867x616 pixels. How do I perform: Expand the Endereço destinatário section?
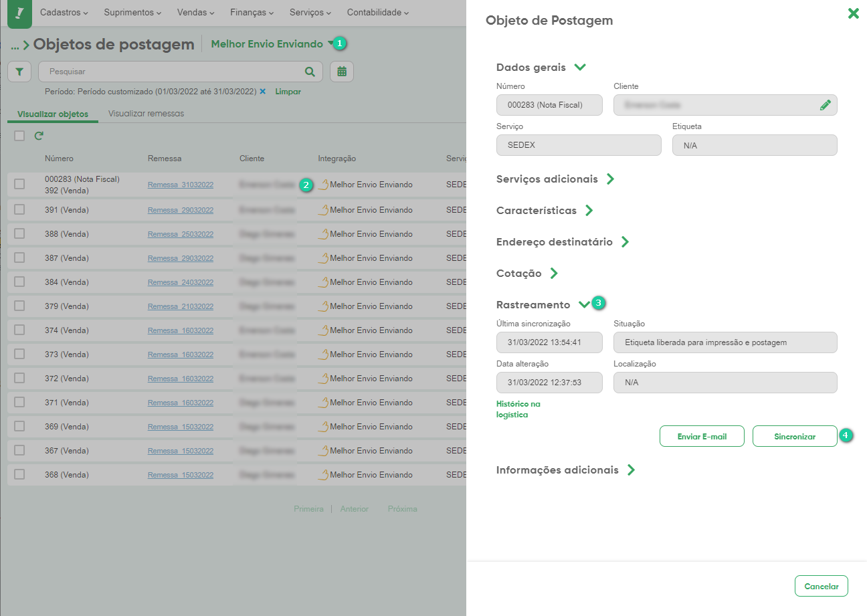tap(625, 242)
